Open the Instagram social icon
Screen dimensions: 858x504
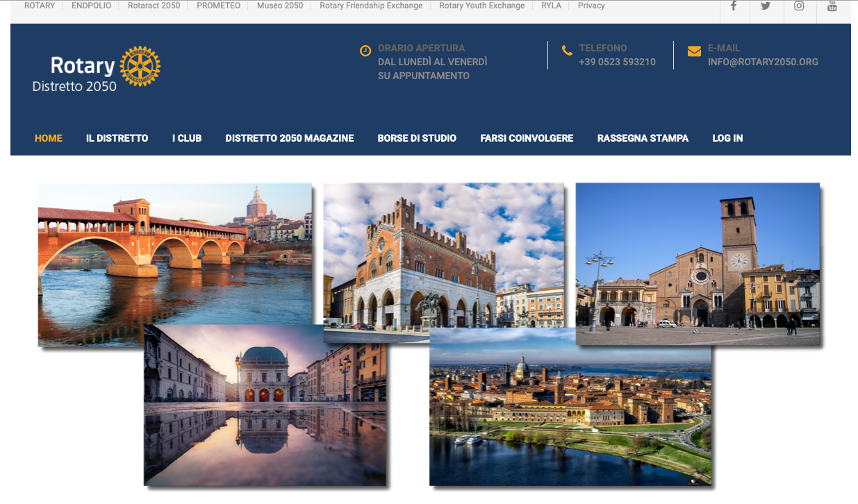[799, 6]
